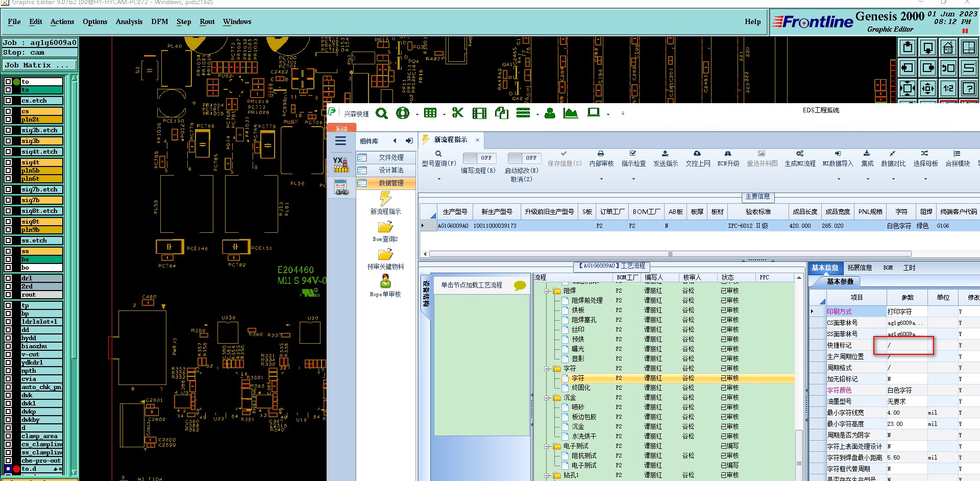Click the green magnifier search icon

coord(381,113)
